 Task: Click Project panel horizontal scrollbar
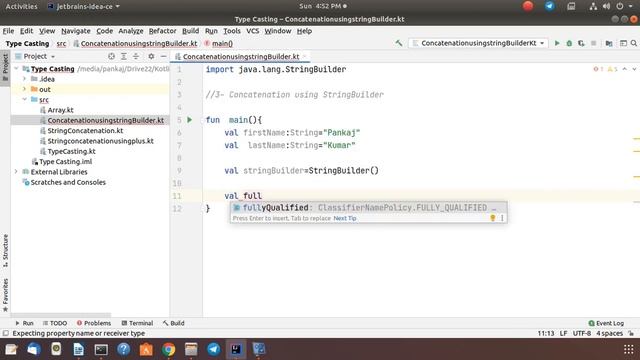click(61, 315)
